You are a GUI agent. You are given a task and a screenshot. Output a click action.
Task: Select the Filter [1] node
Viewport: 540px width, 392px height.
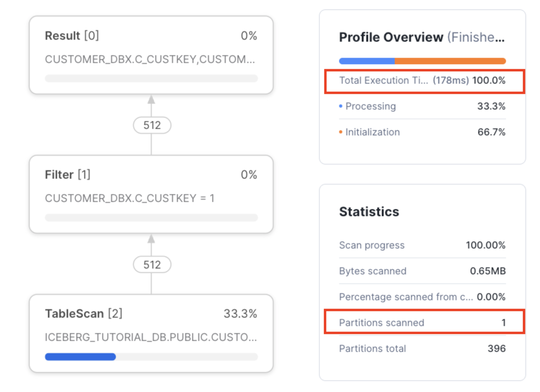[x=151, y=192]
